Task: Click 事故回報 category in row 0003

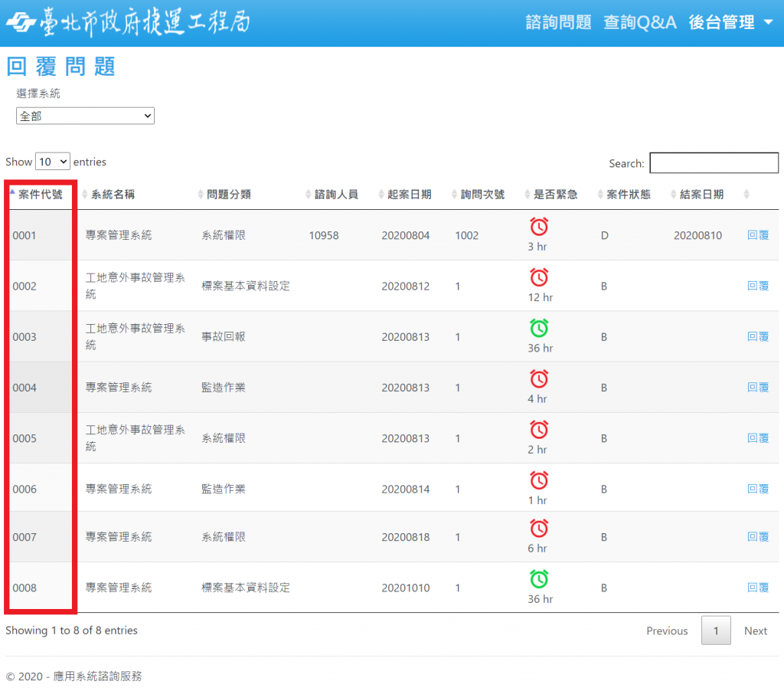Action: [x=223, y=337]
